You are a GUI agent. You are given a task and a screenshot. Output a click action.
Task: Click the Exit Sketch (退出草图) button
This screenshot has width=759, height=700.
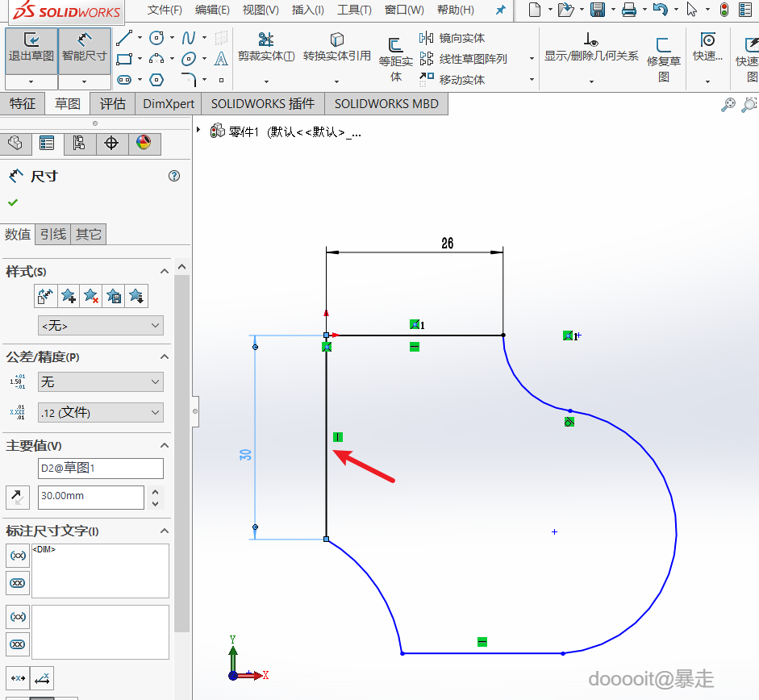point(31,51)
